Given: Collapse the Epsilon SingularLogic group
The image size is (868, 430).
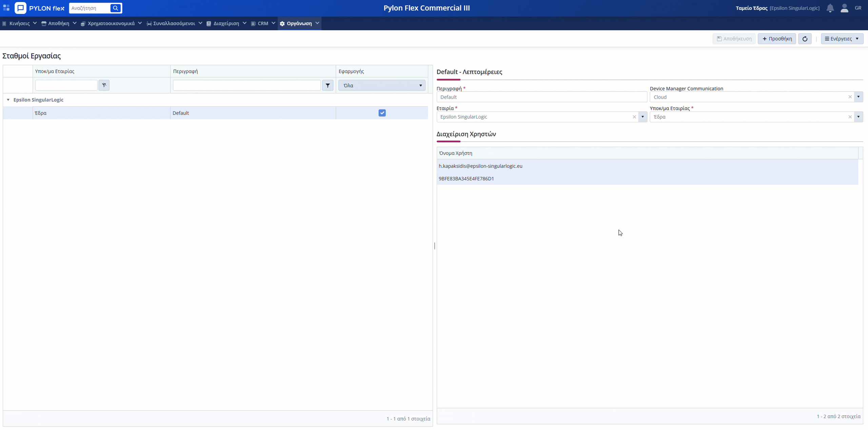Looking at the screenshot, I should click(x=8, y=100).
